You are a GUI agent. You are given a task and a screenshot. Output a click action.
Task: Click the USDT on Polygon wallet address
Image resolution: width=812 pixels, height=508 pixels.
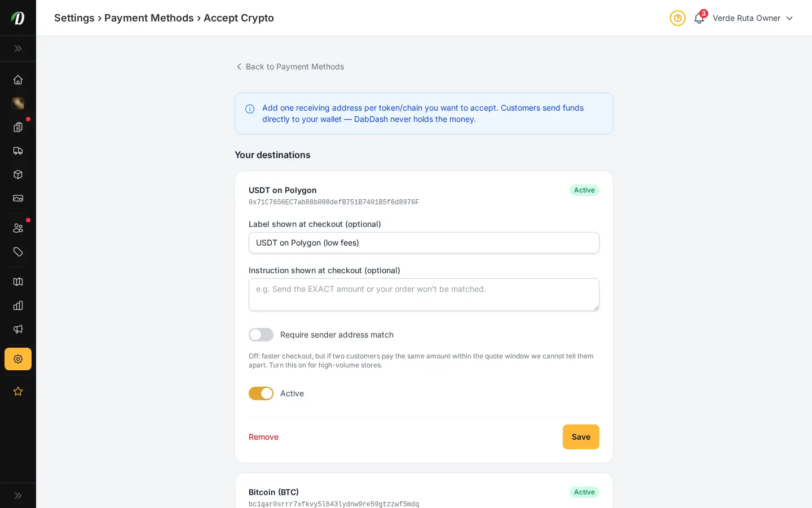click(x=334, y=202)
